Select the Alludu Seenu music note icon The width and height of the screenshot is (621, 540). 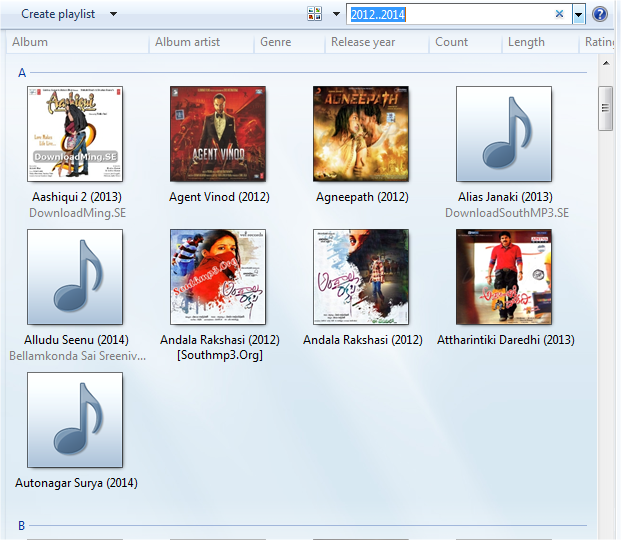point(75,277)
